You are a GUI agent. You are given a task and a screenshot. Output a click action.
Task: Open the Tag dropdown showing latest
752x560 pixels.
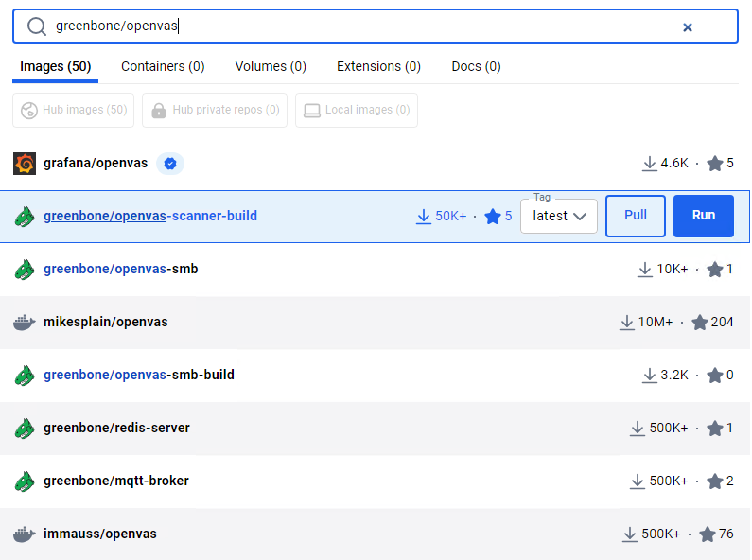click(x=559, y=216)
